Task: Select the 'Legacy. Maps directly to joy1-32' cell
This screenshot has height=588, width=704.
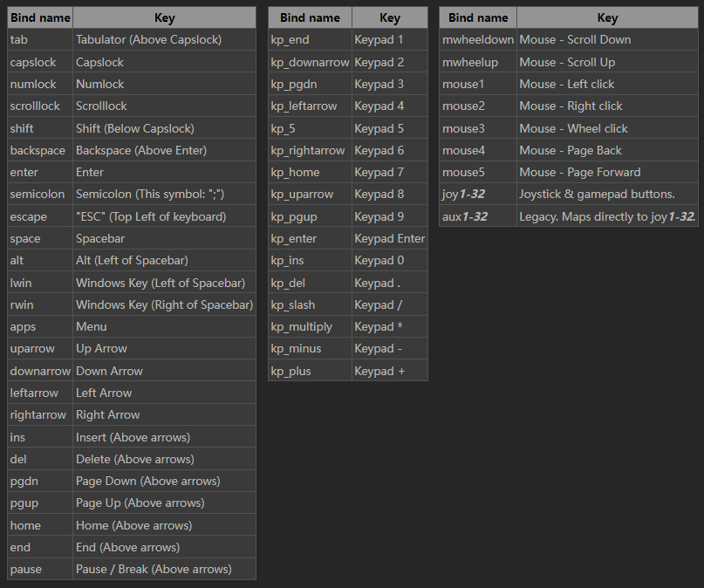Action: (x=606, y=216)
